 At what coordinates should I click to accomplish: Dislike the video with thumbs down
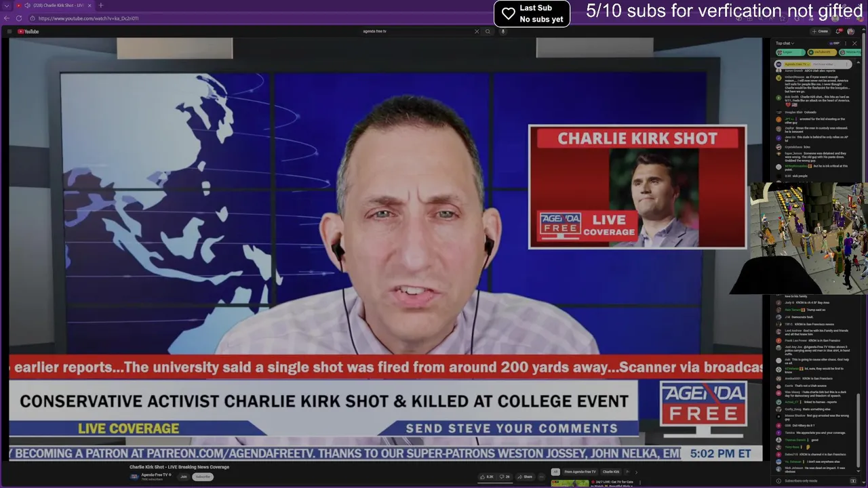click(x=505, y=477)
